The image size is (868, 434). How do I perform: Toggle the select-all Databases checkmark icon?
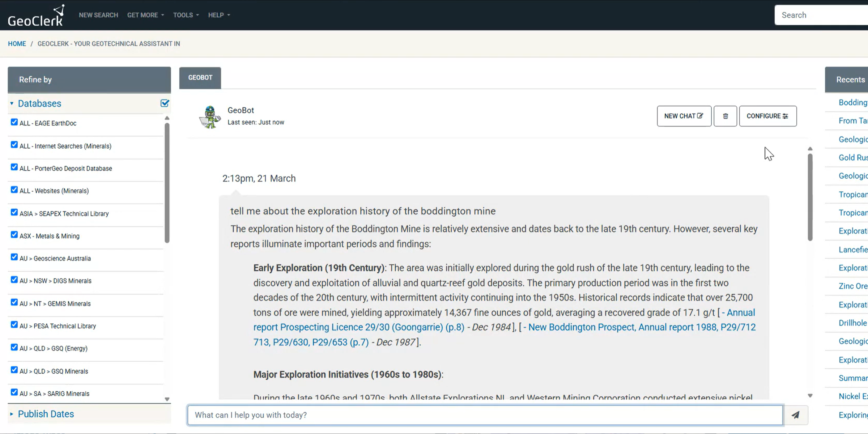point(165,103)
